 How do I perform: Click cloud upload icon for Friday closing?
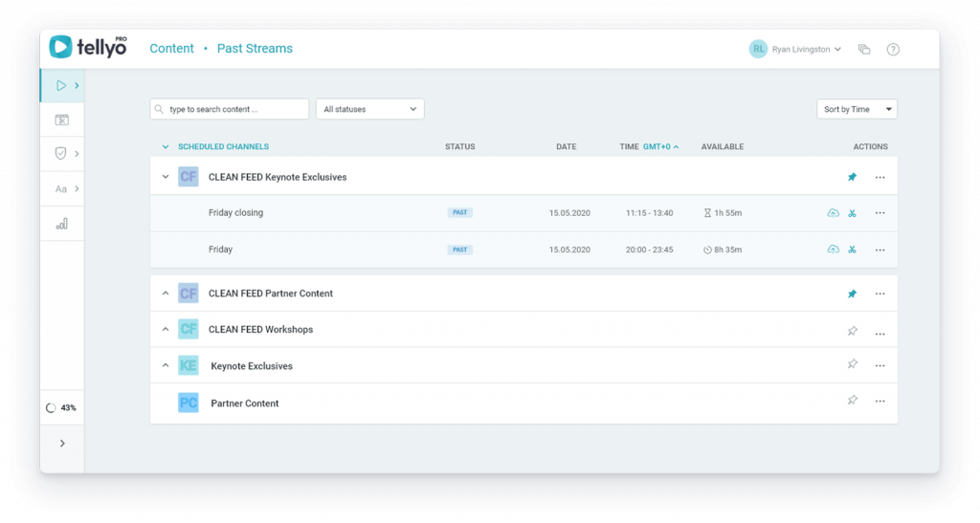coord(834,213)
